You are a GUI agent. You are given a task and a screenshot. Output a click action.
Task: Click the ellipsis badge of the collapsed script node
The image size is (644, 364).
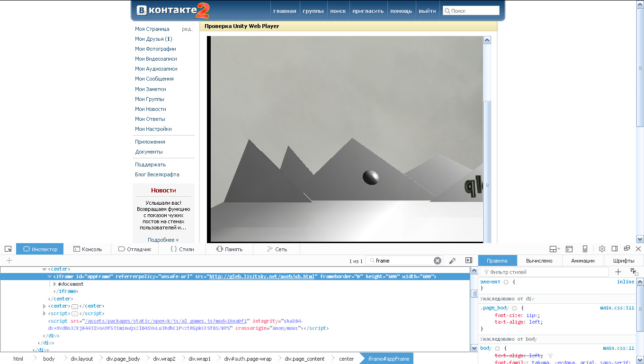coord(75,314)
